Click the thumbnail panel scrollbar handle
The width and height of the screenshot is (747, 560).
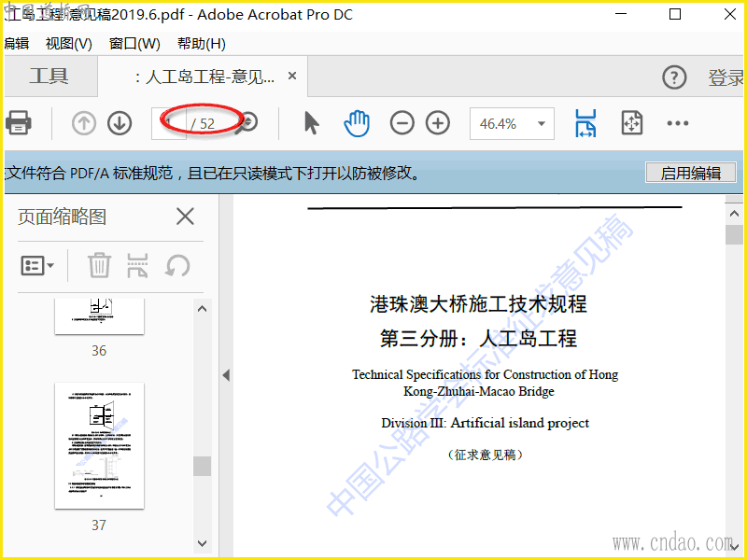click(x=202, y=466)
